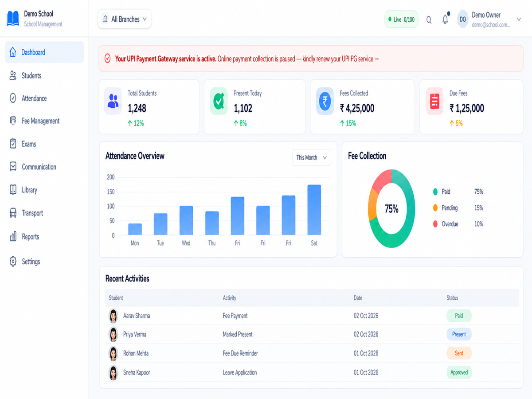Open the This Month period dropdown
This screenshot has height=399, width=532.
pos(311,157)
